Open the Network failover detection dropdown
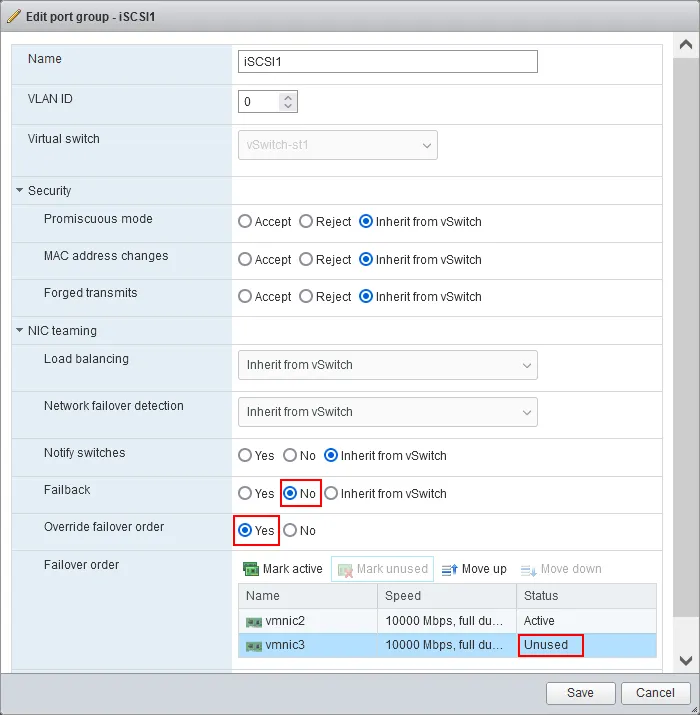 coord(387,412)
